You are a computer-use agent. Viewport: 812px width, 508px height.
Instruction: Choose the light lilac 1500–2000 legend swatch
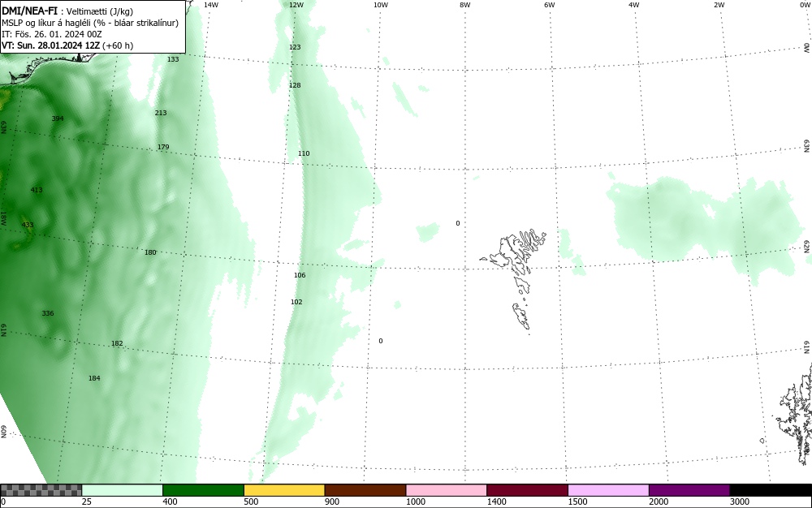(x=608, y=490)
